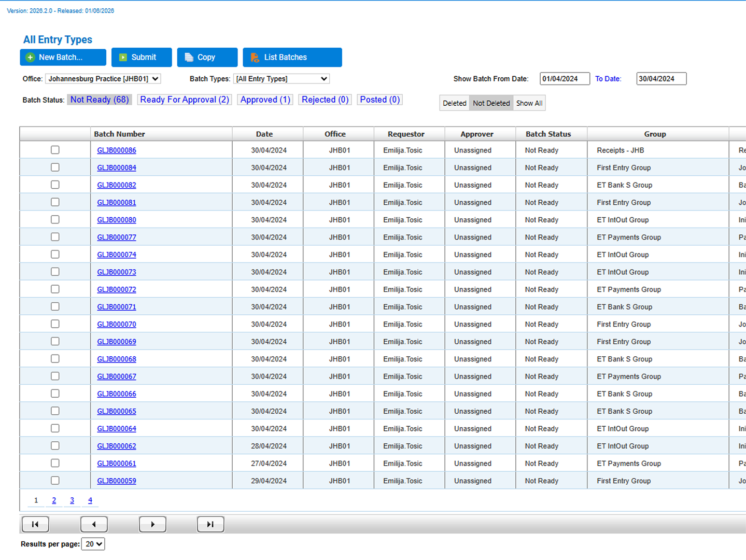746x560 pixels.
Task: Open batch link GLJB000081
Action: (x=117, y=203)
